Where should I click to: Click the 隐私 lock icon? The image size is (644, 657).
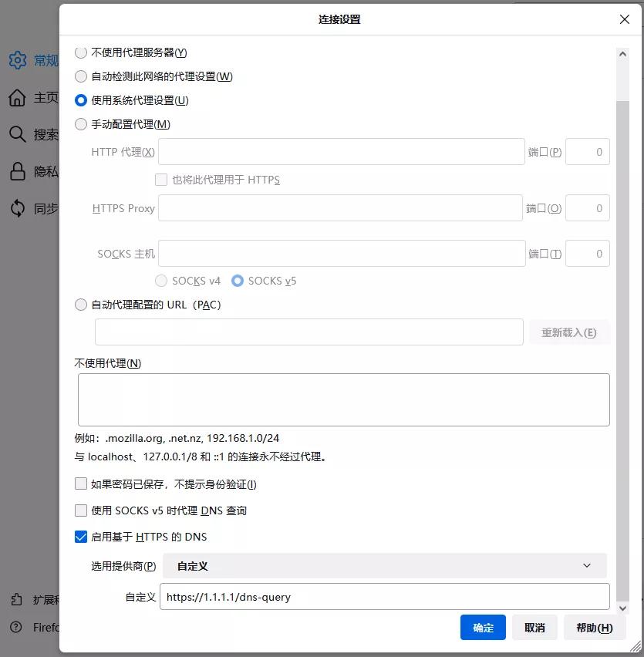(18, 171)
